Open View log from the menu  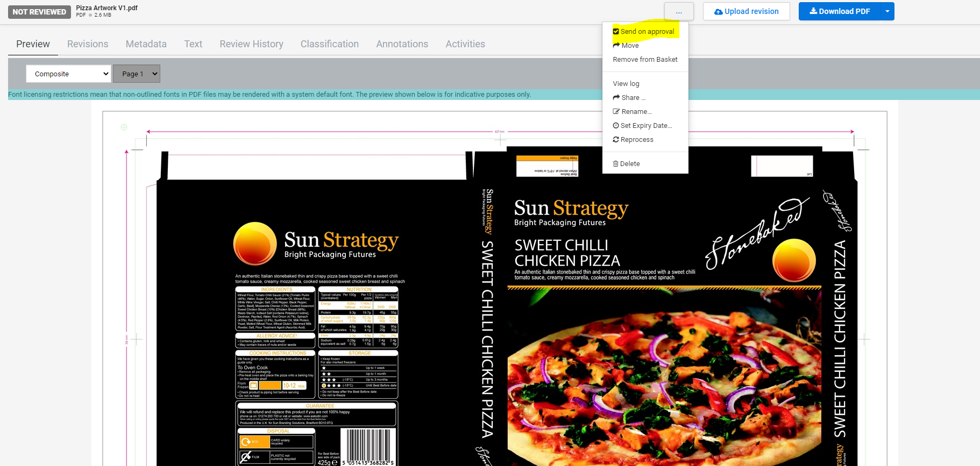(645, 83)
